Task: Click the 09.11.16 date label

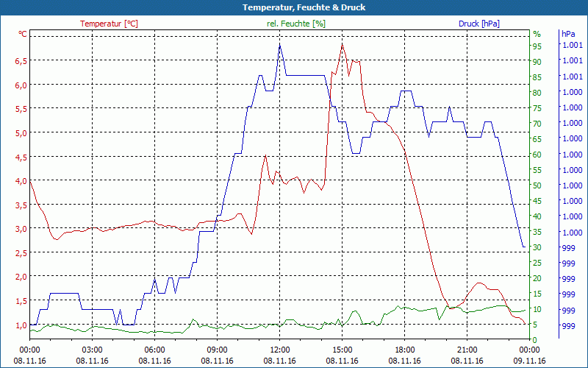Action: coord(530,361)
